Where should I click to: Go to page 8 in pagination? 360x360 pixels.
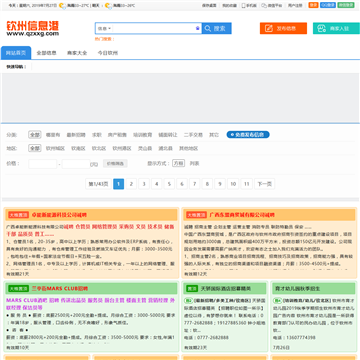(207, 184)
